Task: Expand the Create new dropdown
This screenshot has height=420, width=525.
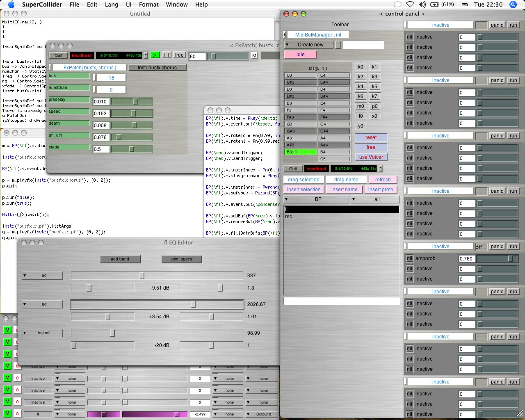Action: pos(310,45)
